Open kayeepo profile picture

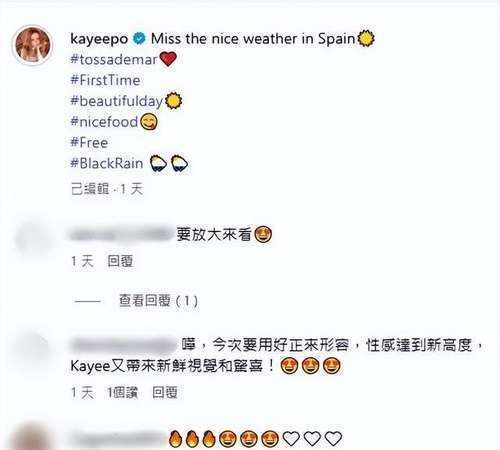click(x=33, y=45)
